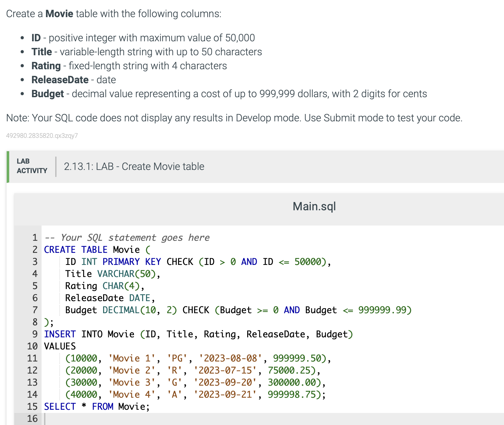504x425 pixels.
Task: Click the Rating fixed-length string bullet
Action: point(129,66)
